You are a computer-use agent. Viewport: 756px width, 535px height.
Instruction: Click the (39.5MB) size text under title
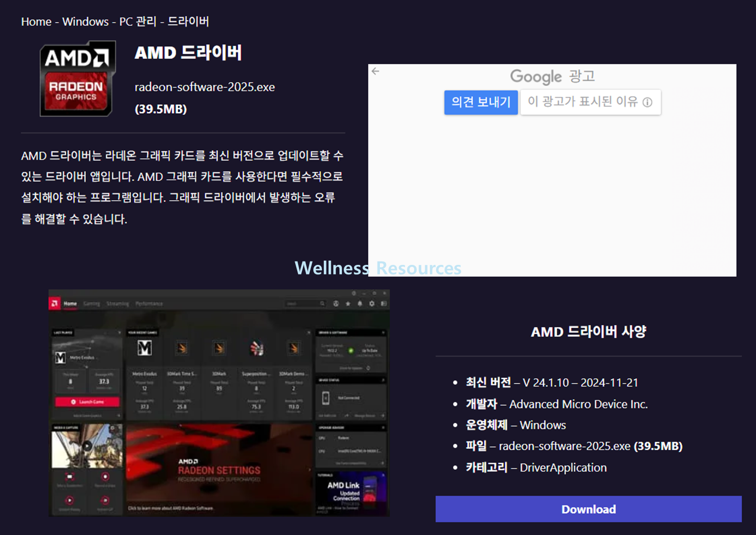coord(161,109)
